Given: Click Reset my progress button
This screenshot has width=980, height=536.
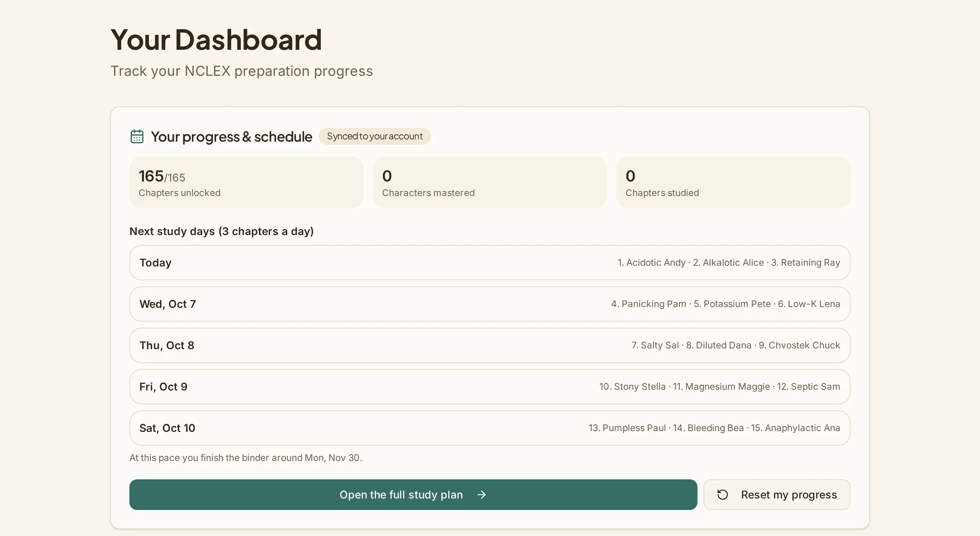Looking at the screenshot, I should click(x=777, y=495).
